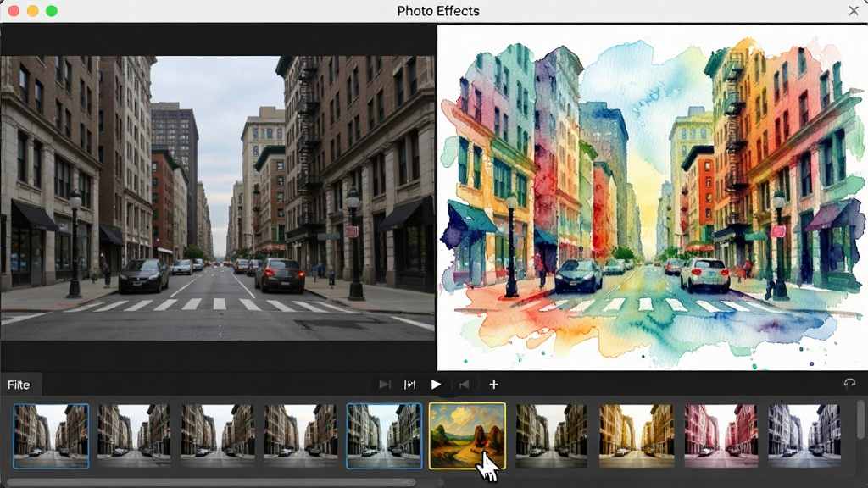Choose the darker thumbnail right of the oil painting
The image size is (868, 488).
551,436
